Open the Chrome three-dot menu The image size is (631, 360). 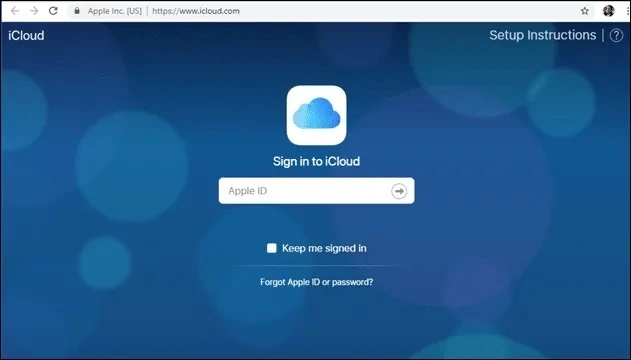(628, 11)
